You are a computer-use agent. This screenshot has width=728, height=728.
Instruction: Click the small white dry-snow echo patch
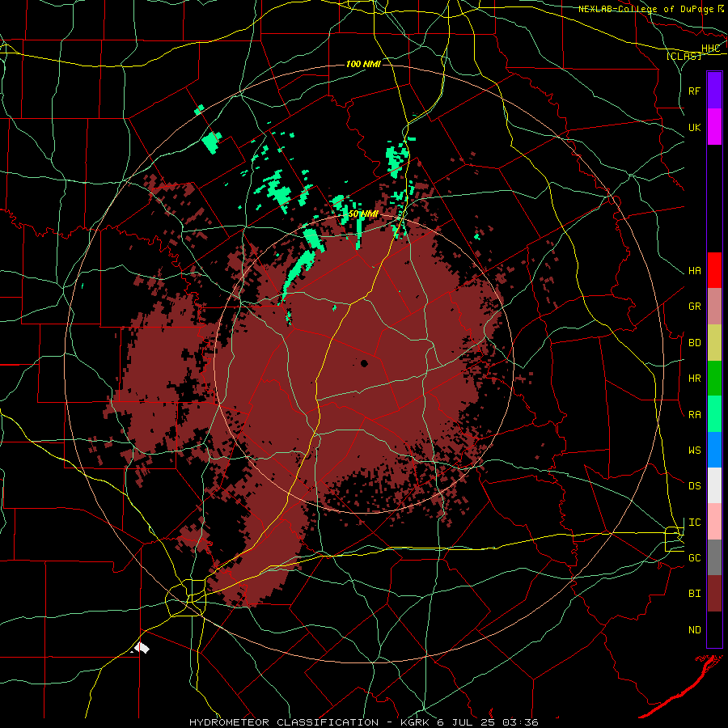point(141,647)
